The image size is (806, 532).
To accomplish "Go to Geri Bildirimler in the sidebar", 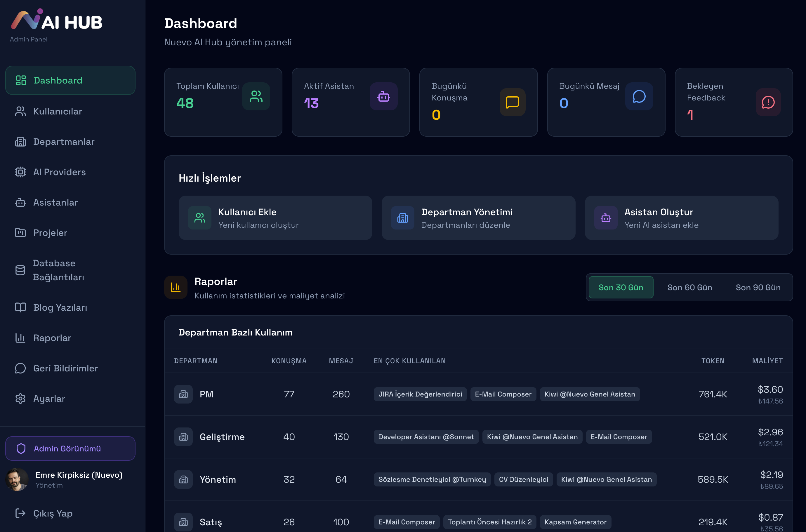I will (65, 368).
